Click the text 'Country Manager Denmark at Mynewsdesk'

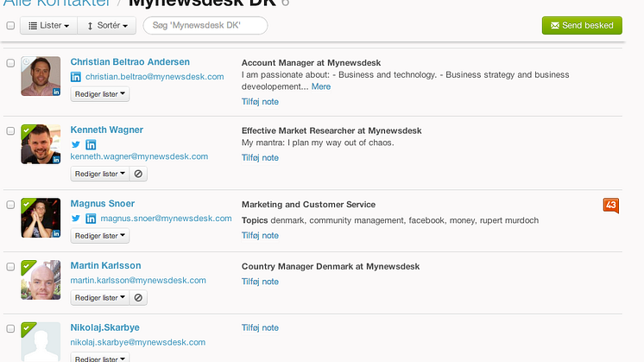point(331,266)
